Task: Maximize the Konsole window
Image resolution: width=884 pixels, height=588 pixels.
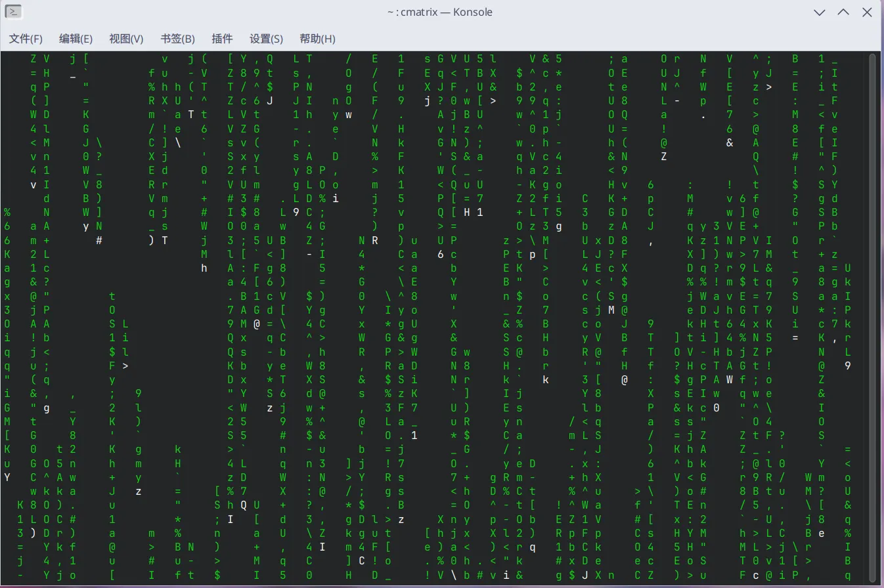Action: [x=843, y=12]
